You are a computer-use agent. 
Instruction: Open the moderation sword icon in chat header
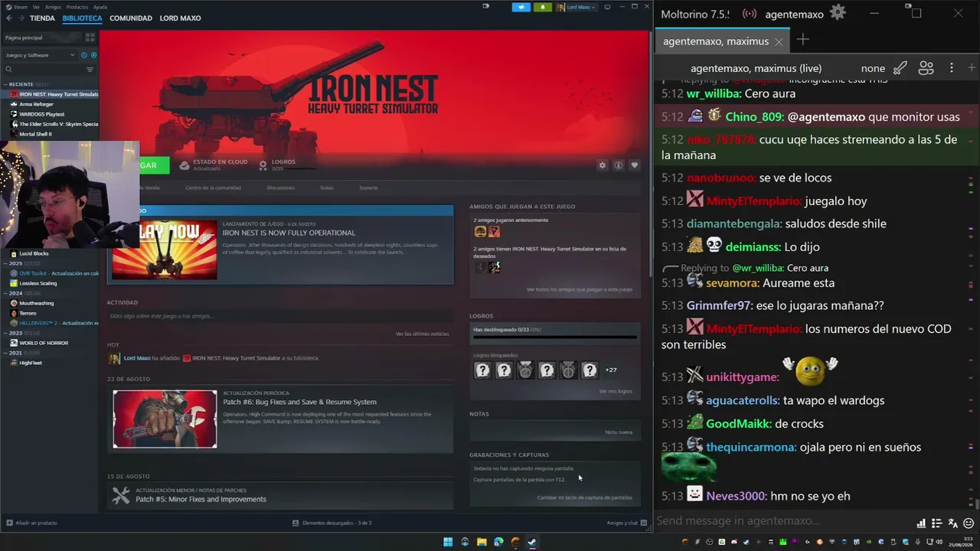click(x=900, y=68)
